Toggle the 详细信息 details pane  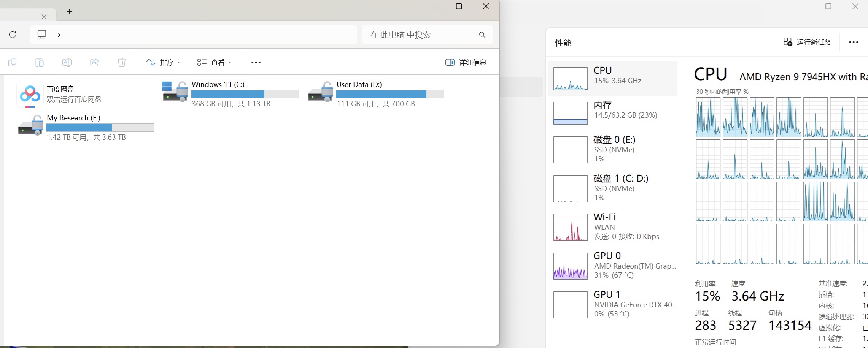point(466,62)
